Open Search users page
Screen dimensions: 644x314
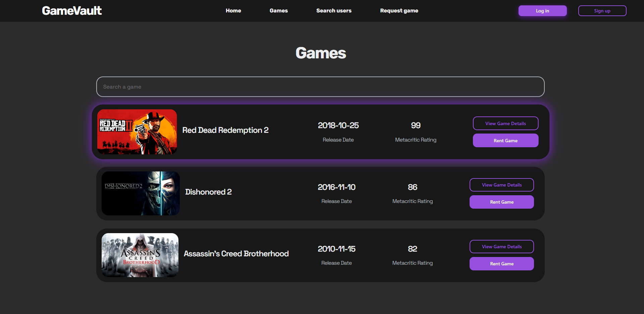click(334, 11)
